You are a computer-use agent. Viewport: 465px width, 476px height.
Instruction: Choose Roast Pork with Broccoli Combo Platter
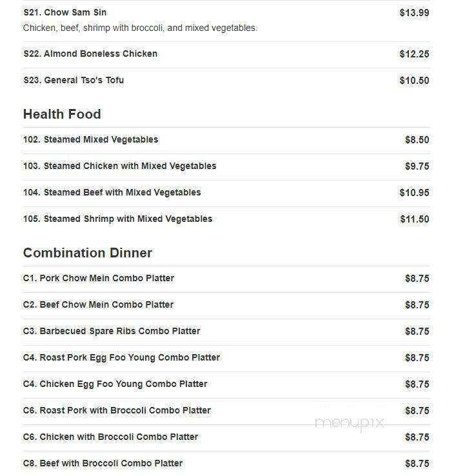pos(226,411)
